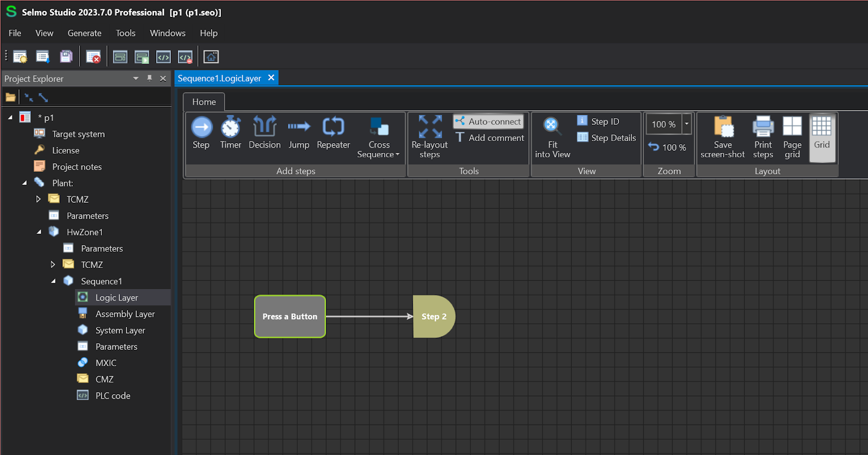The width and height of the screenshot is (868, 455).
Task: Open the File menu
Action: (15, 33)
